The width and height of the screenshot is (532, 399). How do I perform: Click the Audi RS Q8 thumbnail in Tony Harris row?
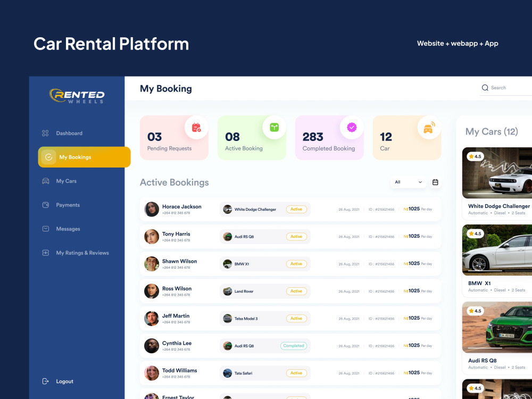click(227, 237)
